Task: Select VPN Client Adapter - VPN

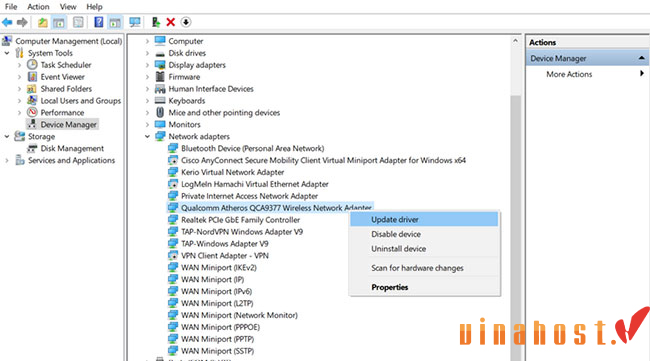Action: pyautogui.click(x=225, y=256)
